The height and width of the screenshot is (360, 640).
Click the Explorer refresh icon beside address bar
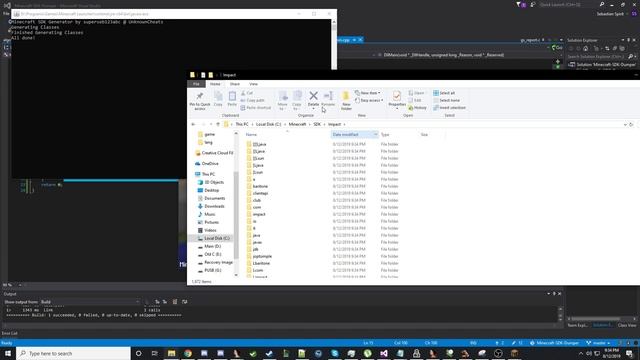631,124
